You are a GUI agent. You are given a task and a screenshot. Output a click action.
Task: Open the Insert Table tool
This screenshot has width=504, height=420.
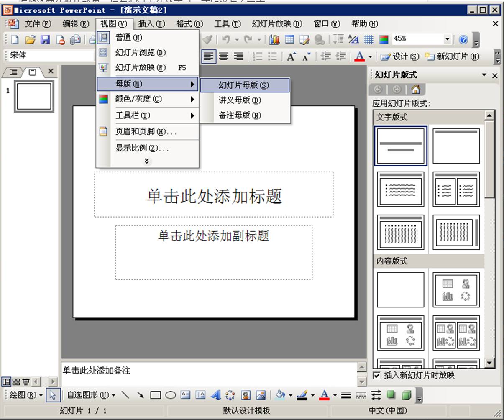pos(289,40)
